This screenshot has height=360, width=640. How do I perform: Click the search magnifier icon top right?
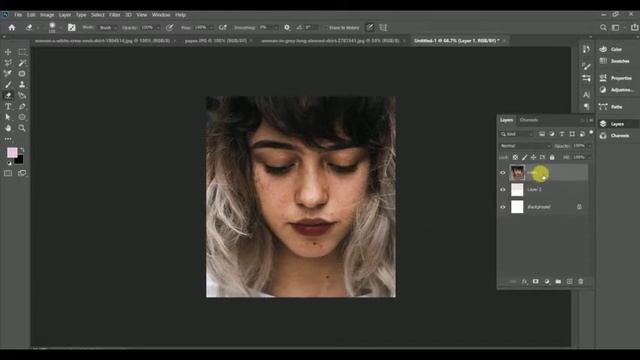pyautogui.click(x=603, y=27)
